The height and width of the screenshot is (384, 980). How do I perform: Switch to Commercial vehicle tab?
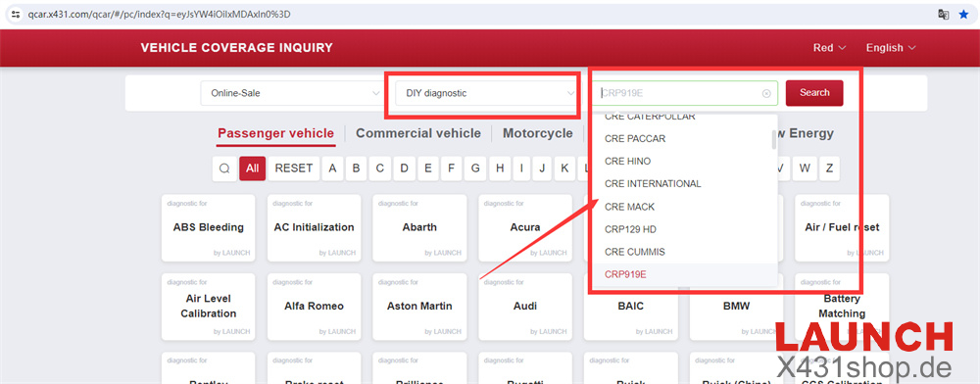point(418,133)
